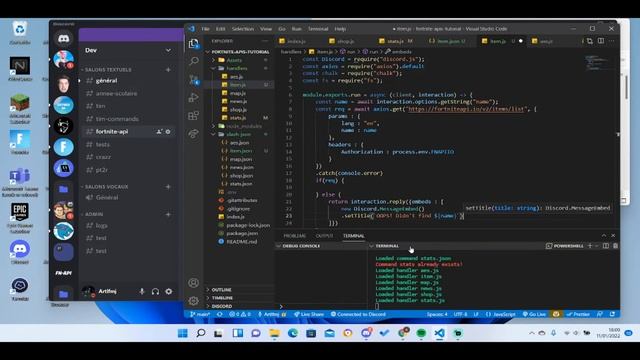Click the Windows Start button on taskbar
This screenshot has width=640, height=360.
[182, 333]
